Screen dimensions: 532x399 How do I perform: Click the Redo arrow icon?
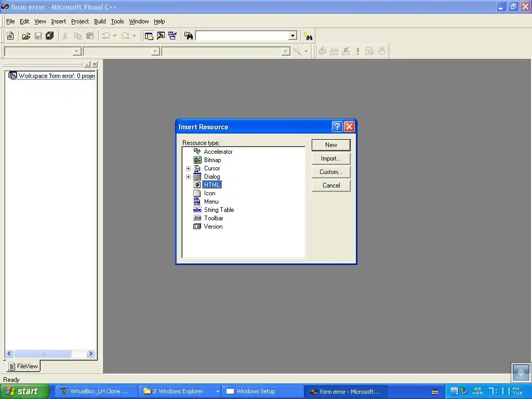[125, 36]
